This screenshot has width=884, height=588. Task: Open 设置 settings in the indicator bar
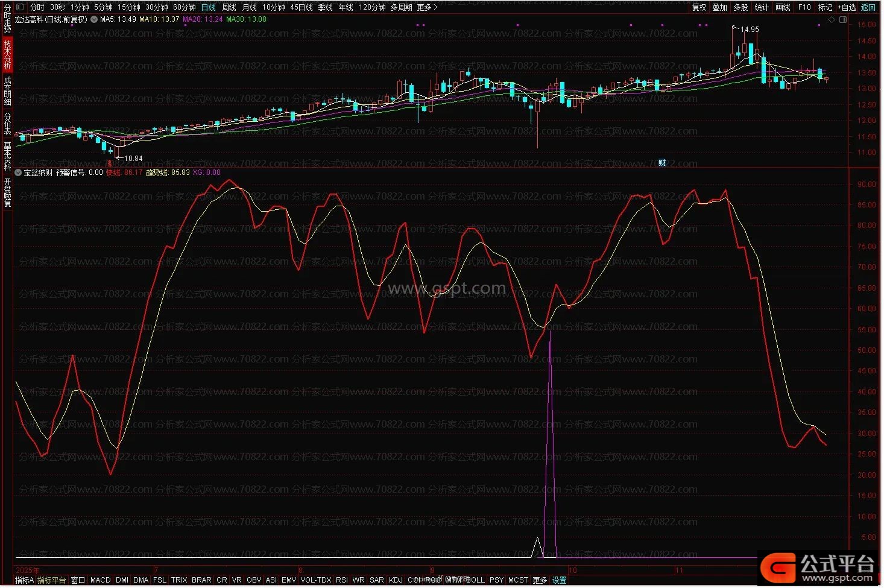tap(560, 580)
